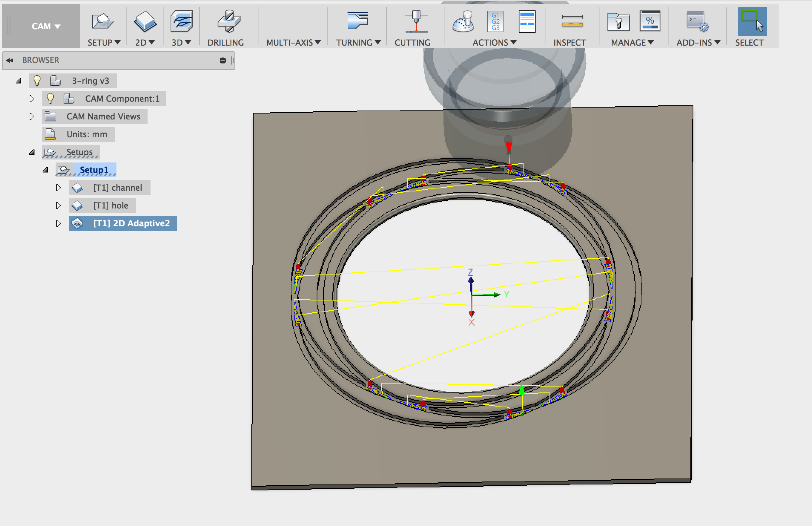This screenshot has width=812, height=526.
Task: Click the Measure ruler icon
Action: click(x=572, y=21)
